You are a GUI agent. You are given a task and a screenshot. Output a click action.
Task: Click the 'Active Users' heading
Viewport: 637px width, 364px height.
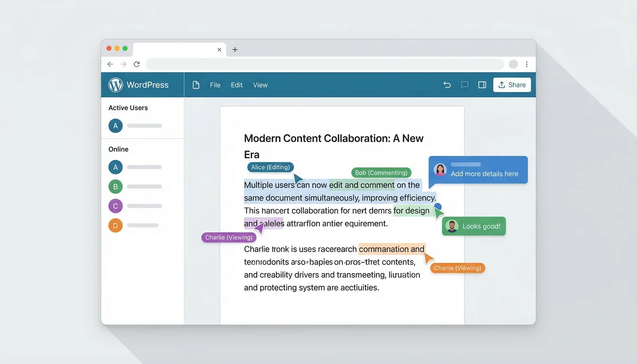point(128,108)
